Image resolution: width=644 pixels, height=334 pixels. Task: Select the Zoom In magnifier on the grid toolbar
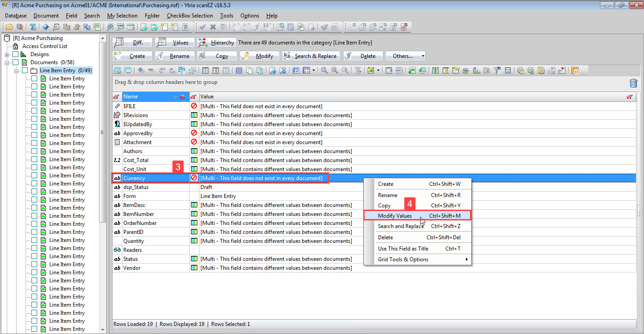pyautogui.click(x=324, y=70)
